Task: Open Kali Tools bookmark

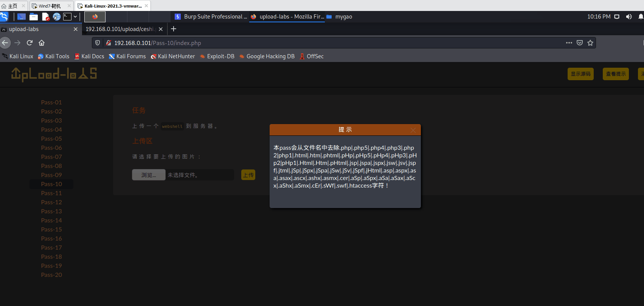Action: [54, 56]
